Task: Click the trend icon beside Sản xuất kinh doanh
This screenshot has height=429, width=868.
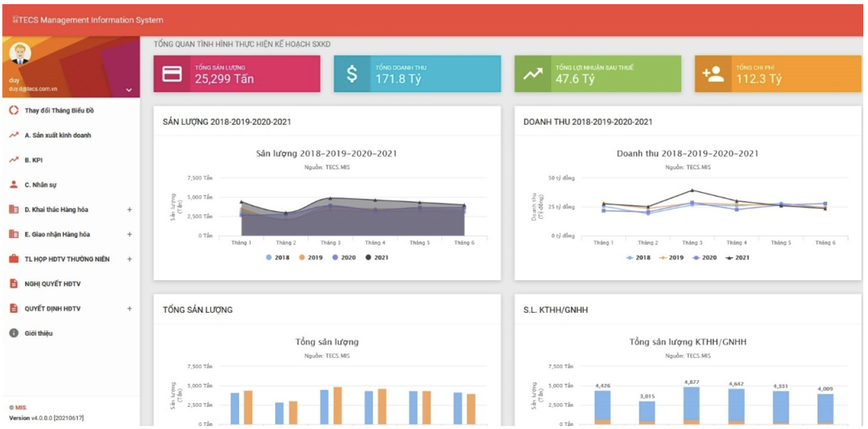Action: click(x=14, y=136)
